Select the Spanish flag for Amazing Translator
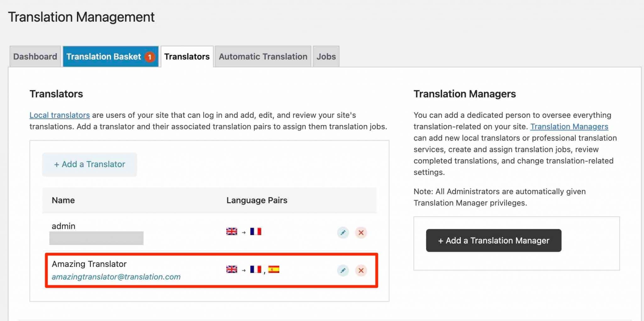Viewport: 644px width, 321px height. coord(274,269)
